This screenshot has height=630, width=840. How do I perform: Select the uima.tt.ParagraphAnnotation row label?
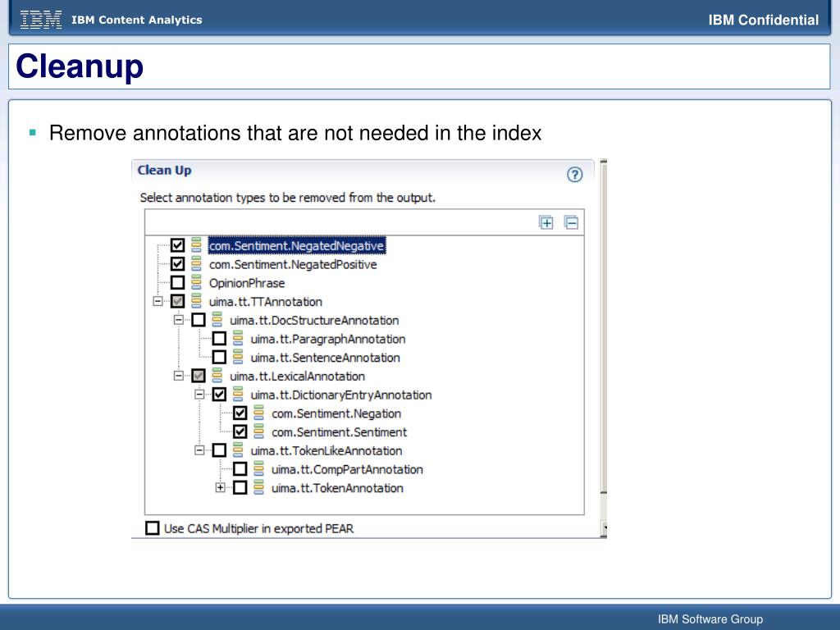[x=328, y=339]
